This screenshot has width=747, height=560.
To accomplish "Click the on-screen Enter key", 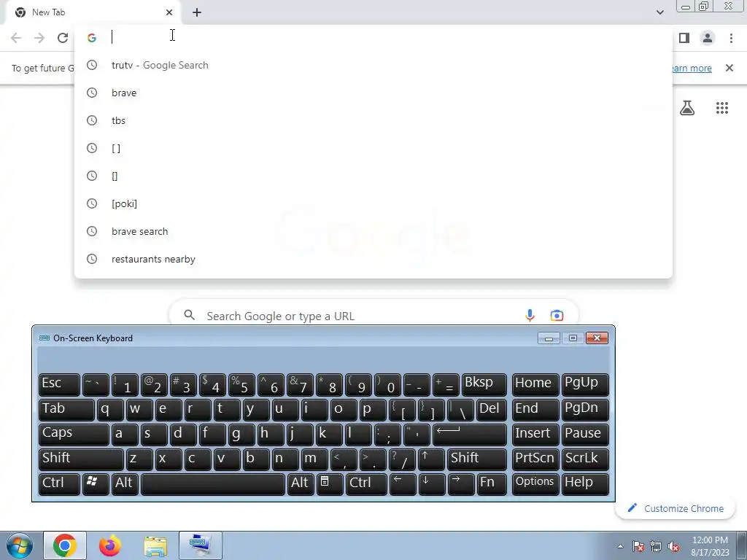I will coord(469,433).
